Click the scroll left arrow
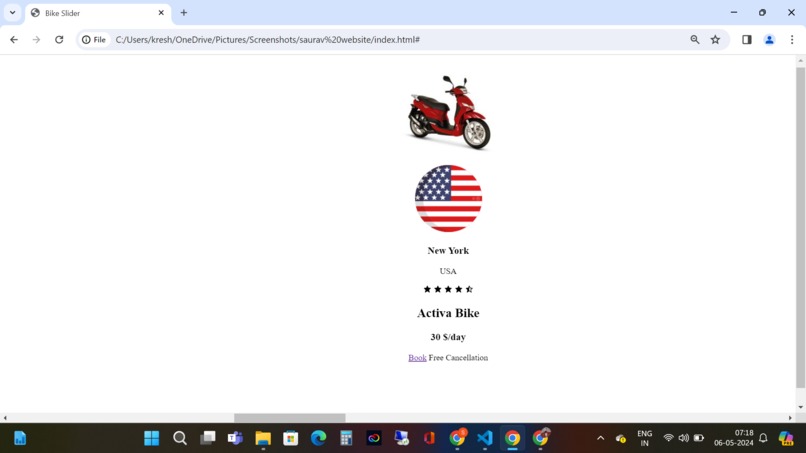The width and height of the screenshot is (806, 453). pos(5,418)
